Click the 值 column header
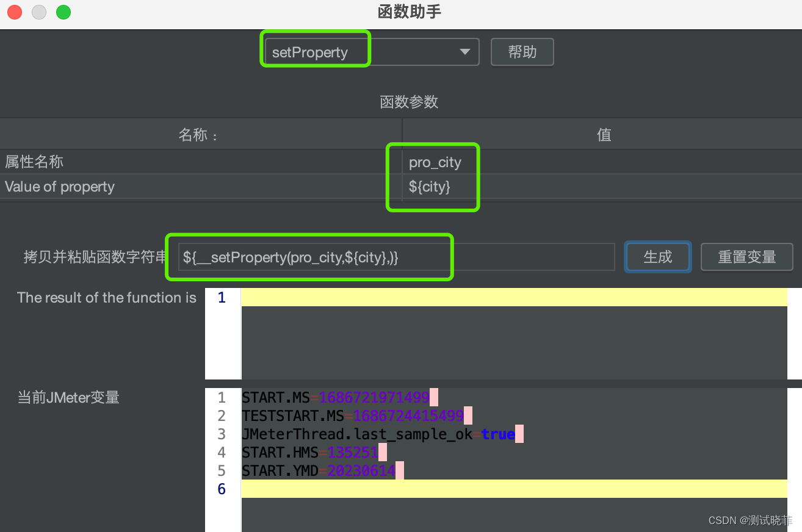The height and width of the screenshot is (532, 802). pyautogui.click(x=603, y=134)
